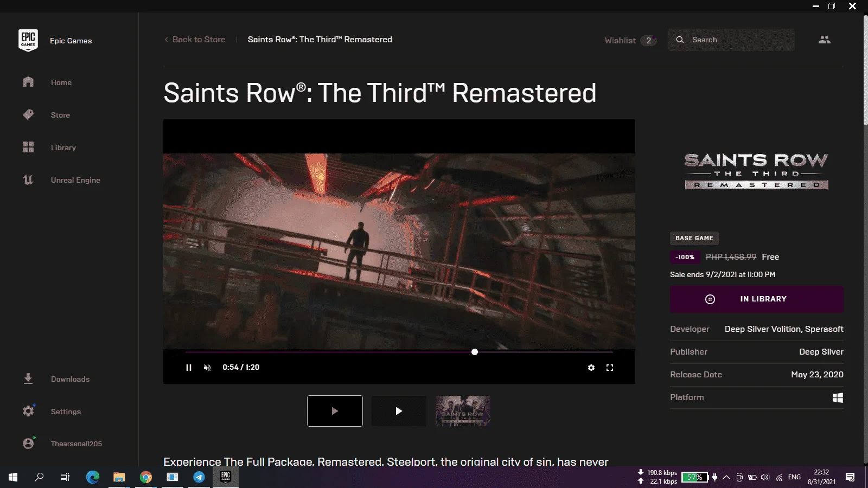Open video quality settings gear
Image resolution: width=868 pixels, height=488 pixels.
click(x=591, y=368)
